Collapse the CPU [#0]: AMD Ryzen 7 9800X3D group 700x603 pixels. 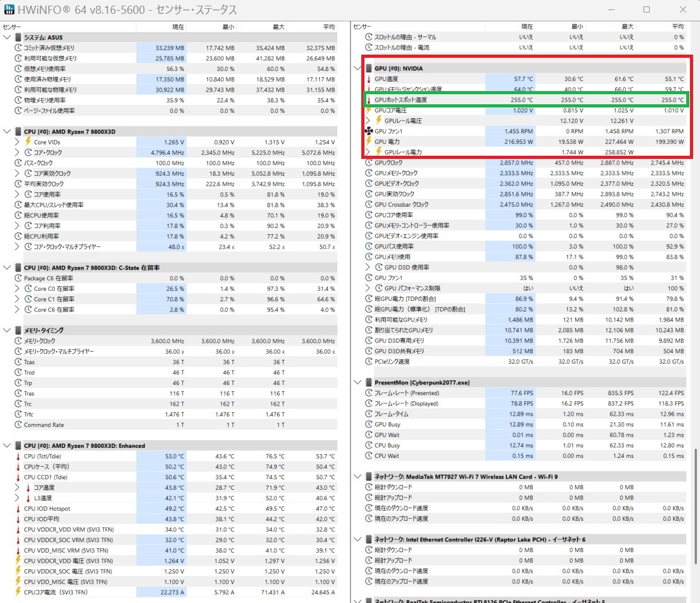click(x=7, y=131)
